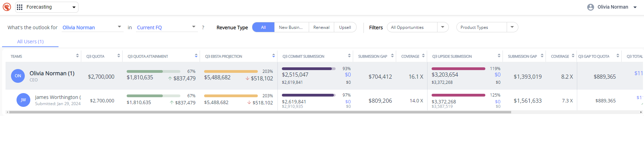
Task: Click the app logo icon in header
Action: 7,7
